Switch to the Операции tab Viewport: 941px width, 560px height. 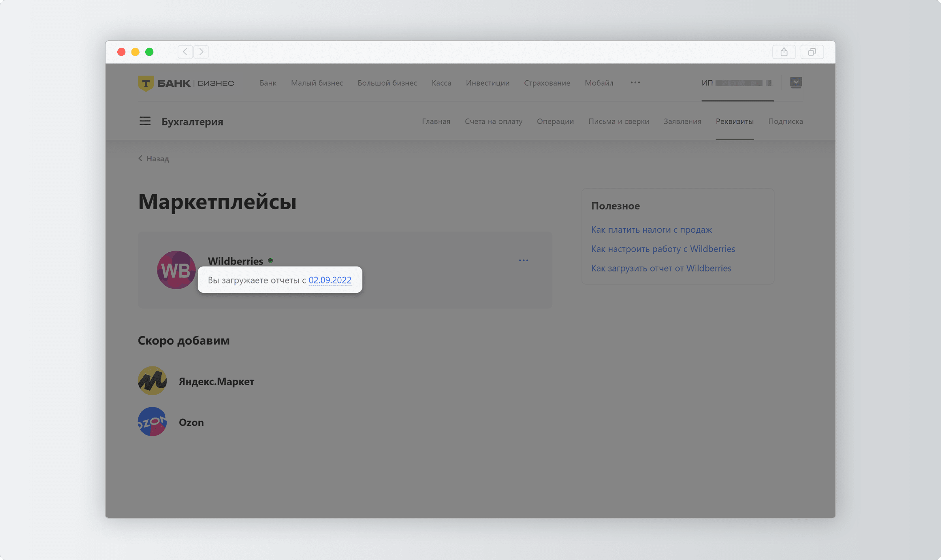tap(556, 122)
